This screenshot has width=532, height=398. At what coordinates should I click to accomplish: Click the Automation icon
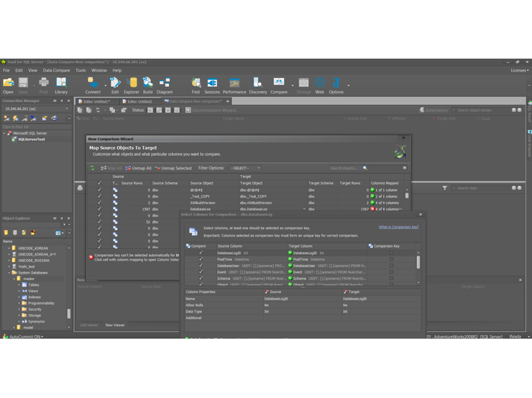pos(421,110)
